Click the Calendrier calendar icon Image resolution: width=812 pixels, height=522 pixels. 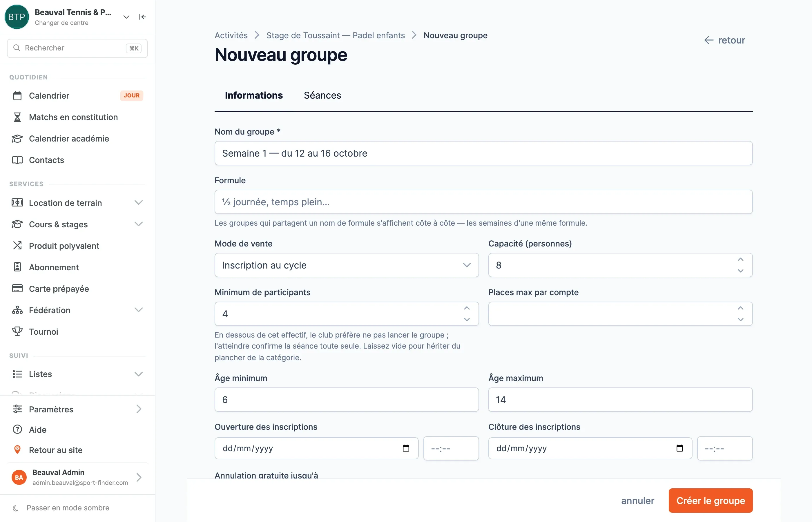[x=17, y=96]
